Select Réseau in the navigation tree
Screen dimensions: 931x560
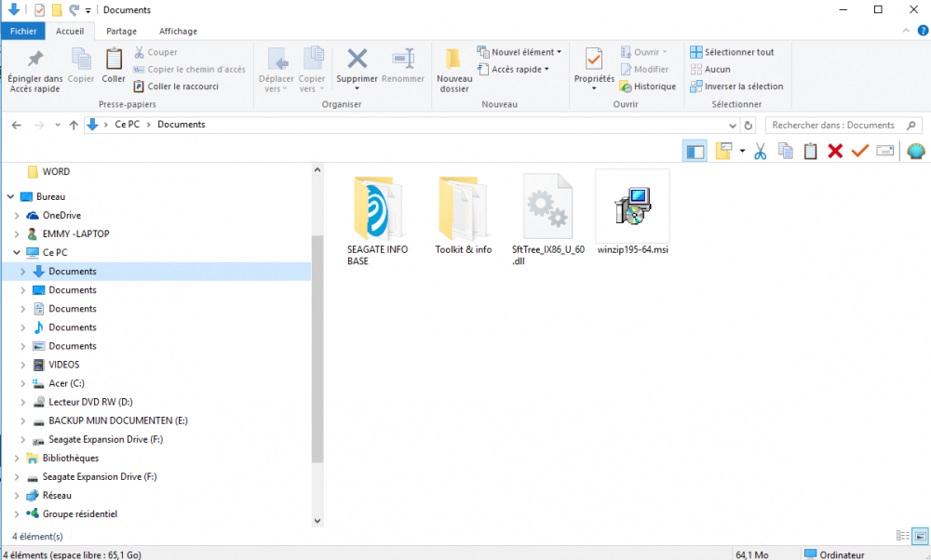[57, 496]
